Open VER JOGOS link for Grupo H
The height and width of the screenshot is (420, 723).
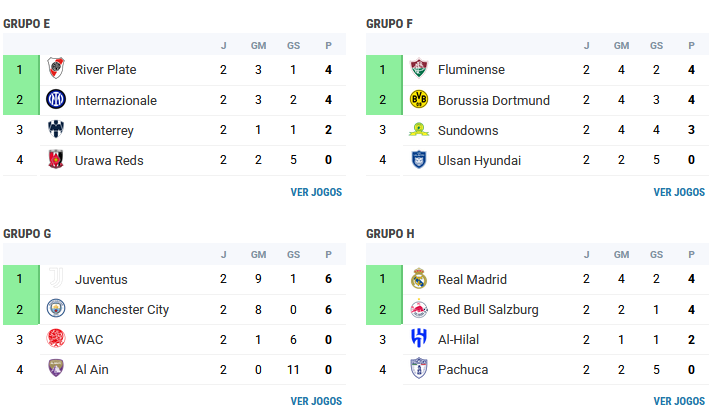[x=679, y=402]
